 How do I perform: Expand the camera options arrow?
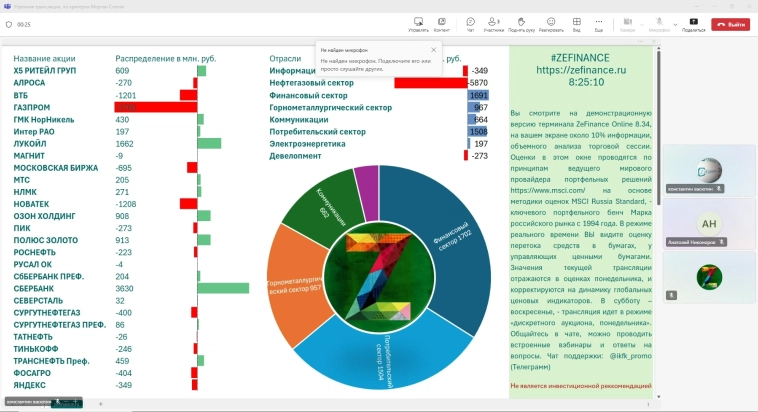coord(641,25)
